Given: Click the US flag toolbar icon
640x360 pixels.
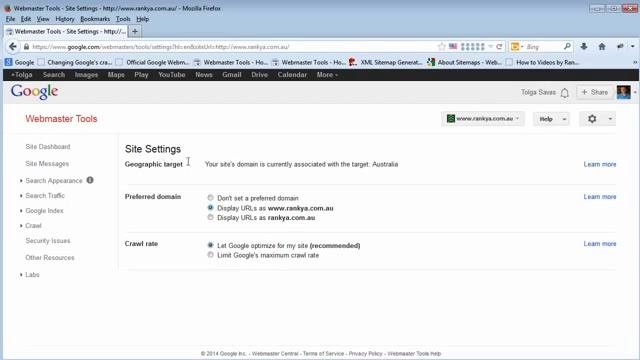Looking at the screenshot, I should [453, 47].
